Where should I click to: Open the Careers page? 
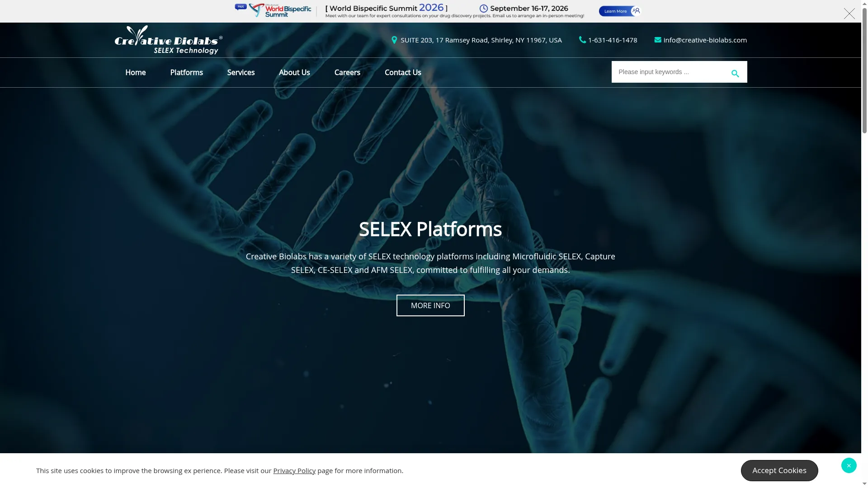(347, 72)
